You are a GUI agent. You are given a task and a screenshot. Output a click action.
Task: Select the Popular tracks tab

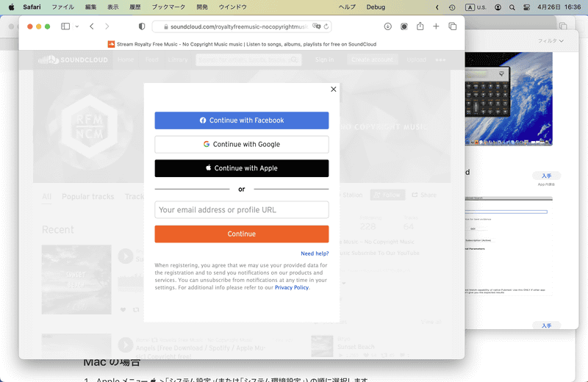coord(87,196)
